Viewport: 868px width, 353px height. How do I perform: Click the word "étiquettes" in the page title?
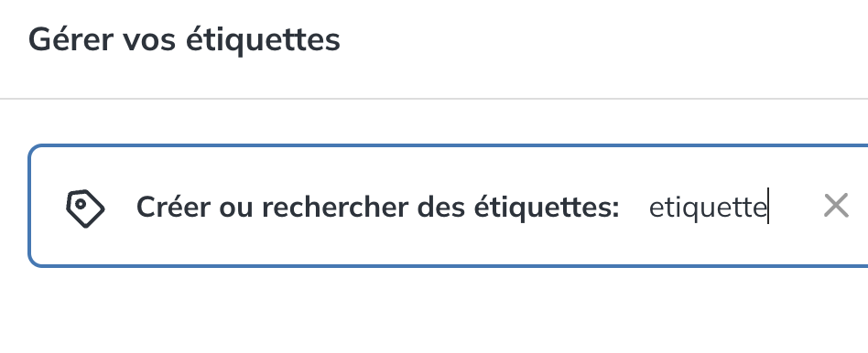coord(263,40)
